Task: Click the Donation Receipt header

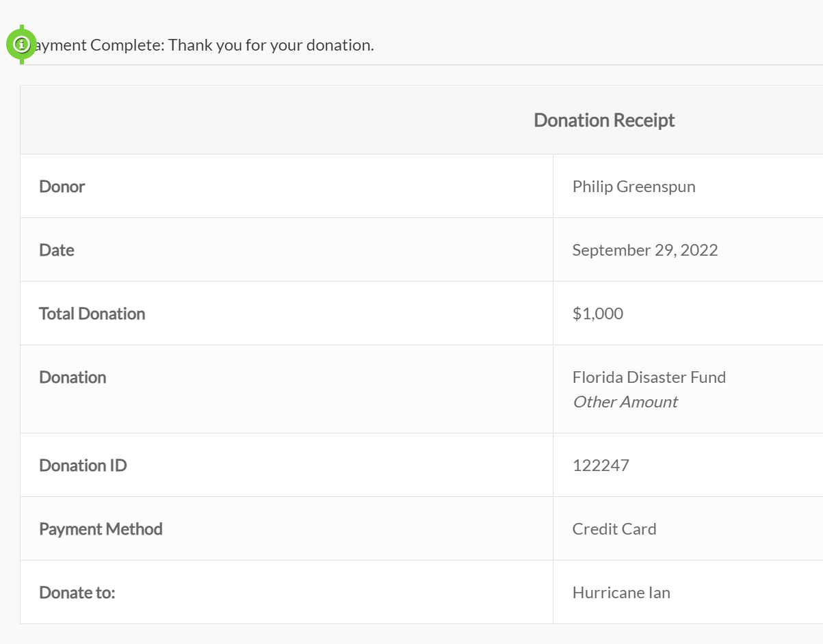Action: 604,120
